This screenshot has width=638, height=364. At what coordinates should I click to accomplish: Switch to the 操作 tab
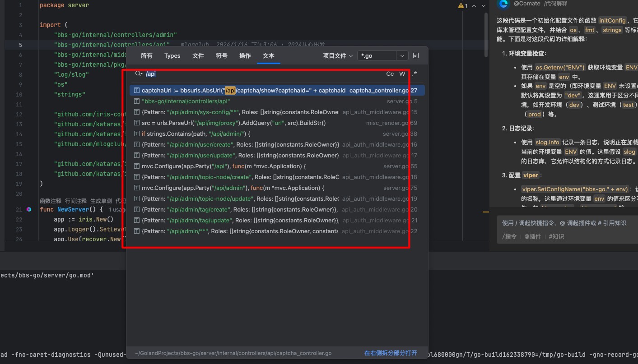coord(245,55)
